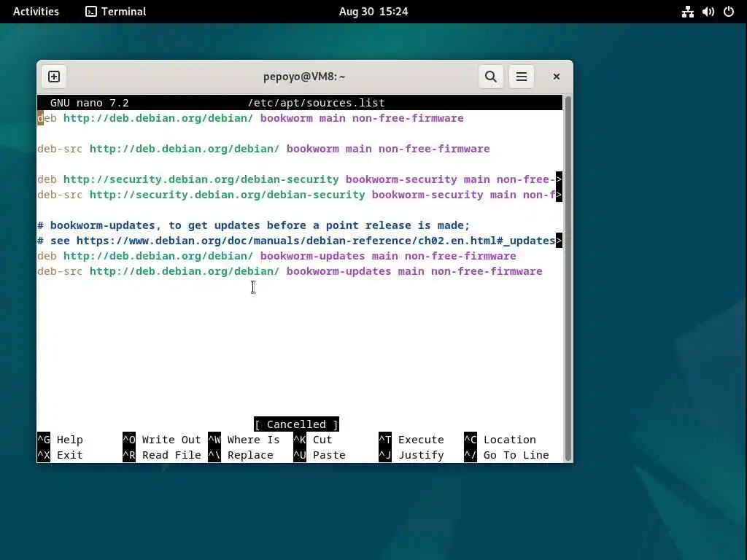The image size is (747, 560).
Task: Click the URL on first deb line
Action: (158, 118)
